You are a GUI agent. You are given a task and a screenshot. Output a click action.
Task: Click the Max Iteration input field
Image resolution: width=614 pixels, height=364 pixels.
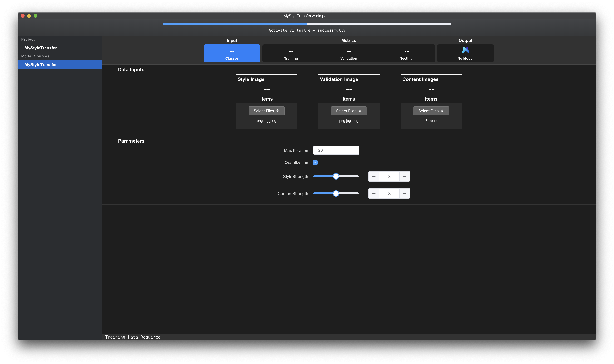(x=336, y=150)
